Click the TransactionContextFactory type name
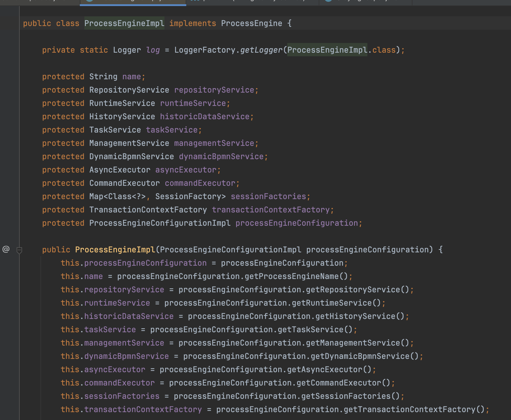511x420 pixels. coord(148,210)
